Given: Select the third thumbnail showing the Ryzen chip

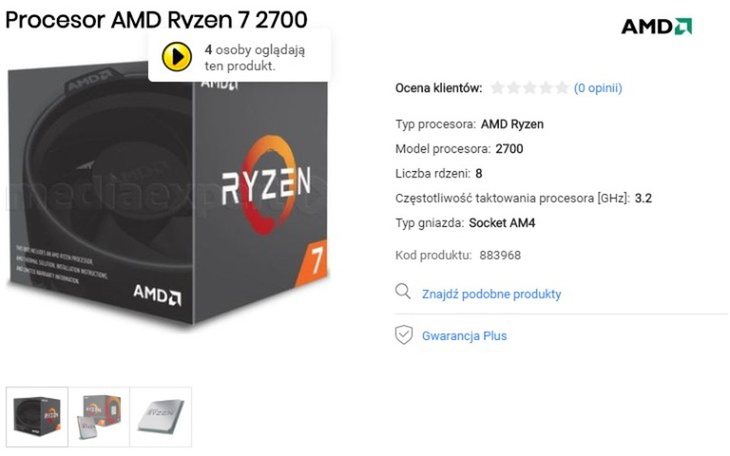Looking at the screenshot, I should tap(161, 416).
